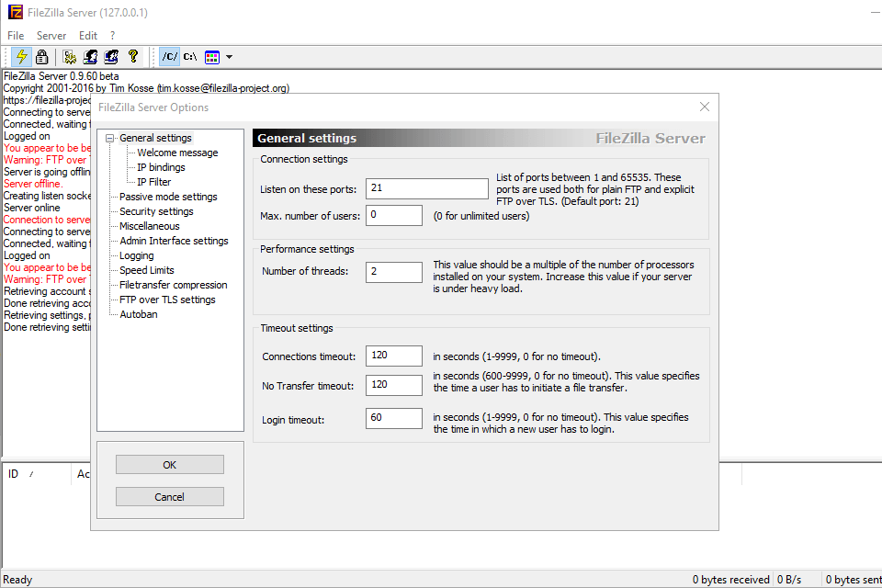Select IP bindings in the tree

coord(161,167)
